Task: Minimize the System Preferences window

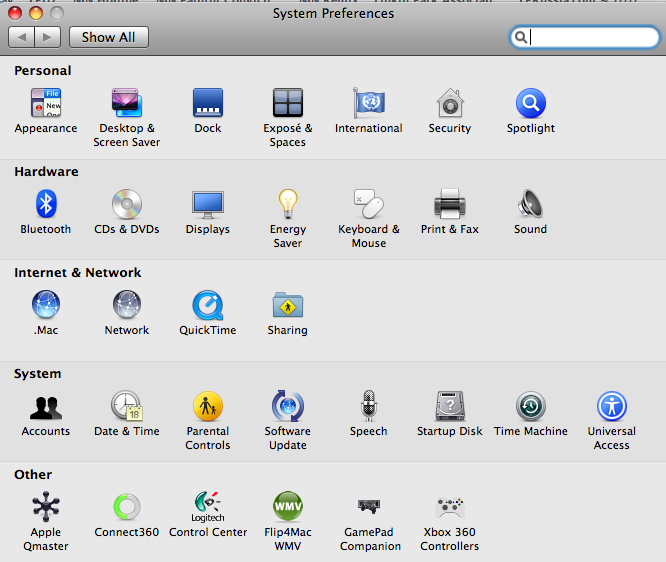Action: coord(36,13)
